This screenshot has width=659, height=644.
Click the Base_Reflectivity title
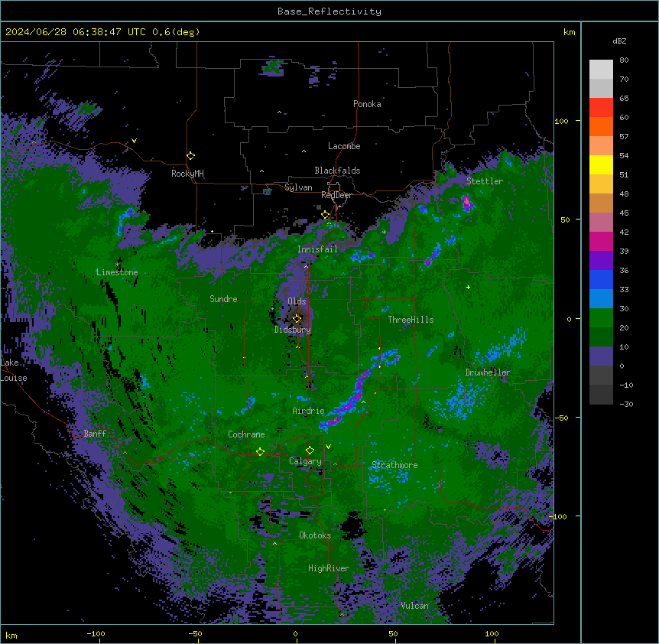(x=329, y=11)
